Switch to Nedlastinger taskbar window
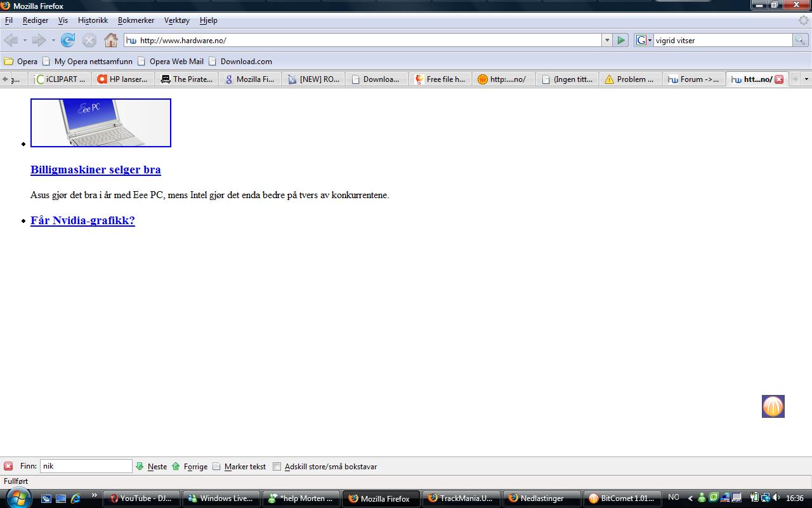 point(541,498)
